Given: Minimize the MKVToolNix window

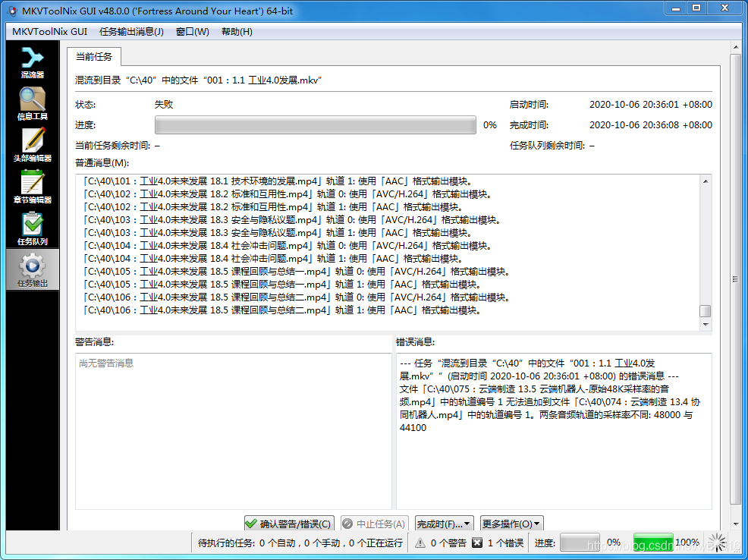Looking at the screenshot, I should tap(676, 8).
